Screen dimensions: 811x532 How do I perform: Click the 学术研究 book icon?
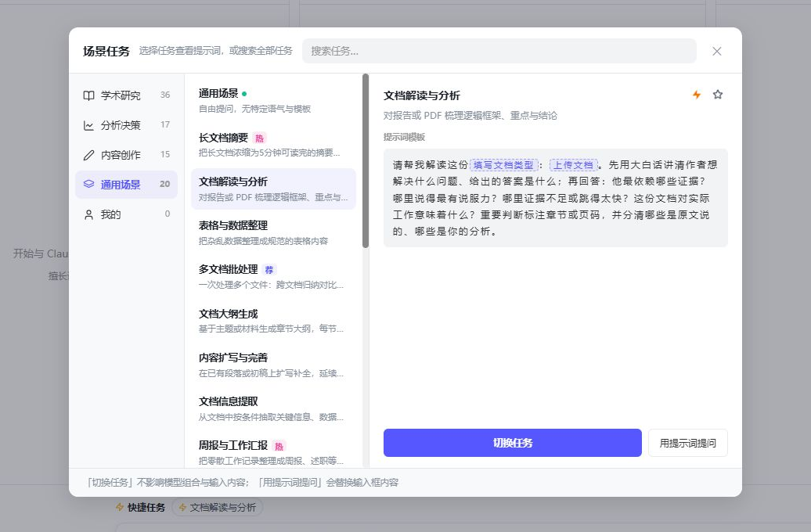pyautogui.click(x=89, y=95)
